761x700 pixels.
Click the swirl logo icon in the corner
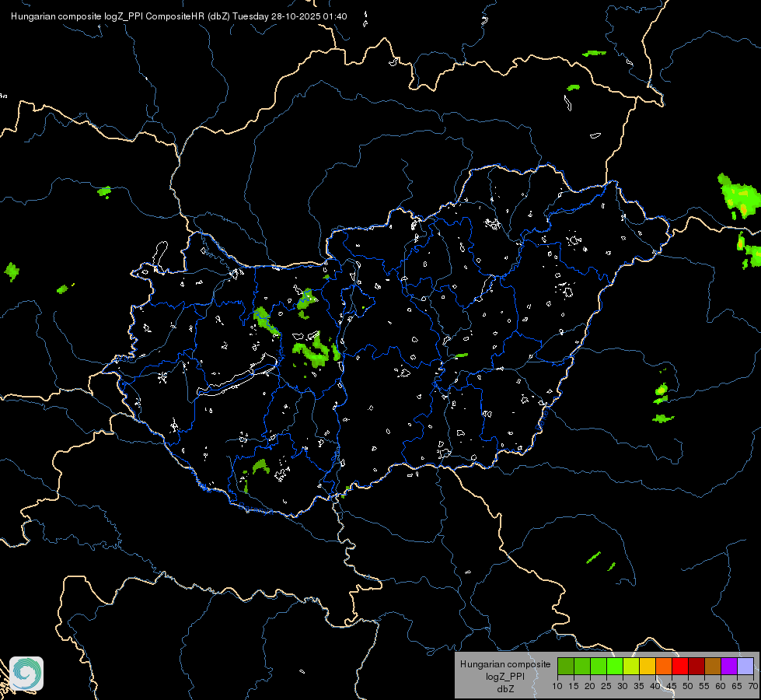coord(26,674)
